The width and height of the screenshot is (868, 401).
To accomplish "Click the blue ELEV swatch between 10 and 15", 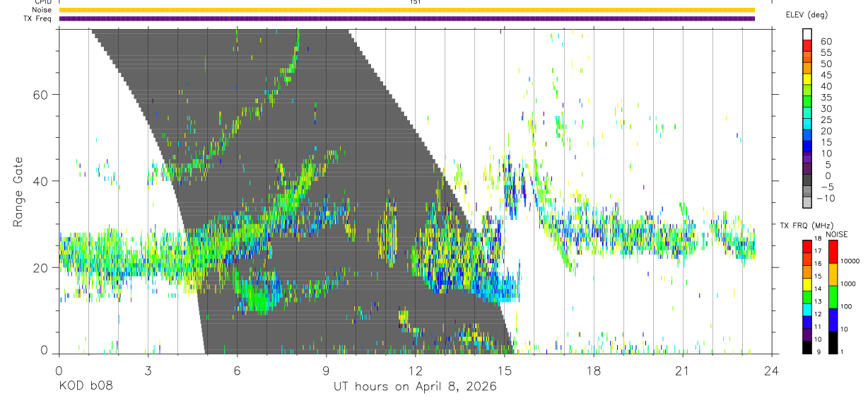I will pyautogui.click(x=807, y=147).
